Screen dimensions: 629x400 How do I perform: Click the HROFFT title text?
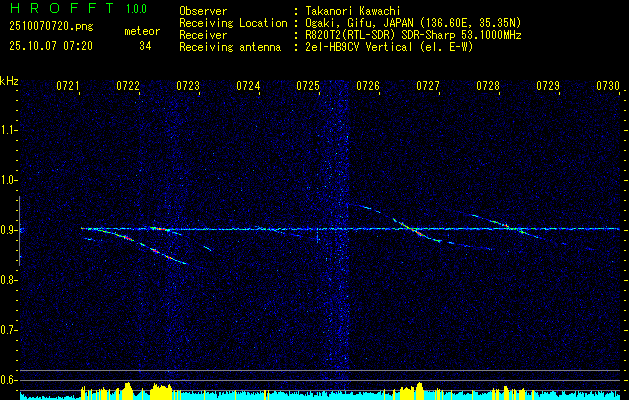point(62,8)
